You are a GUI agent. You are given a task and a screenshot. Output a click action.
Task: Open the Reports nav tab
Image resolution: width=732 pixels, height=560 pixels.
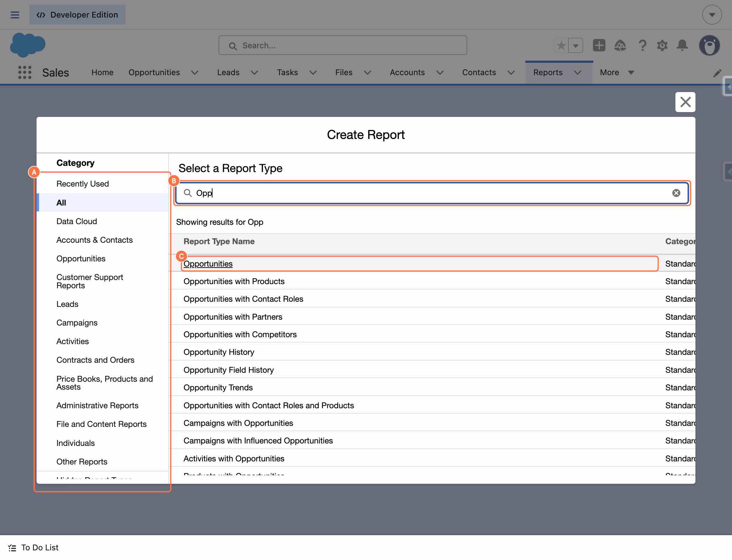[x=548, y=72]
